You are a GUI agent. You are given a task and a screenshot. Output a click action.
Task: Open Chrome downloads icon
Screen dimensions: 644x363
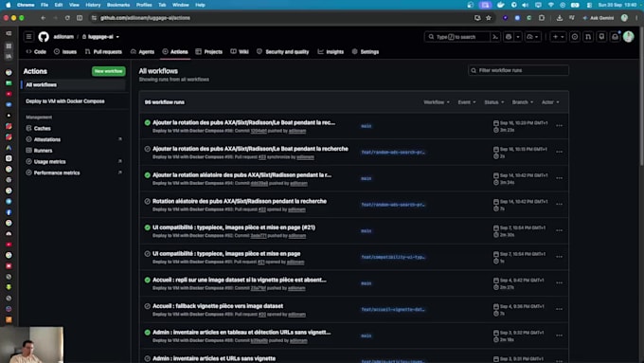coord(560,18)
